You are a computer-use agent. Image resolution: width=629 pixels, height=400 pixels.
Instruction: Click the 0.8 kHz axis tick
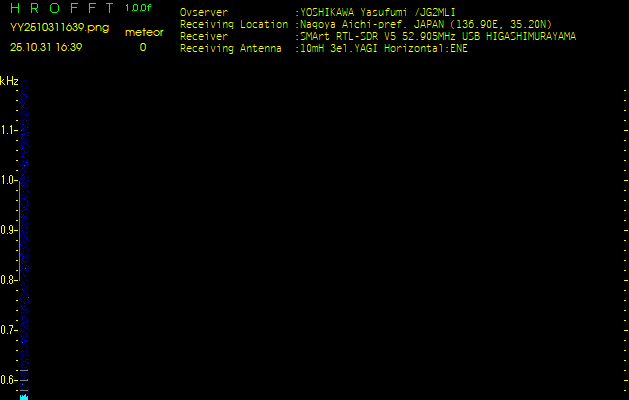tap(9, 280)
